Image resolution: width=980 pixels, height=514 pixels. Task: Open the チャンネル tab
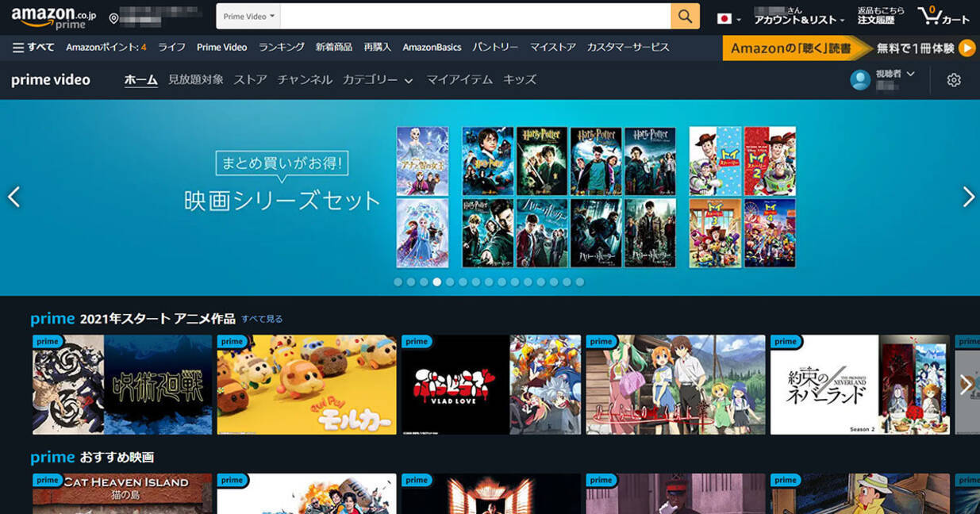pyautogui.click(x=305, y=80)
